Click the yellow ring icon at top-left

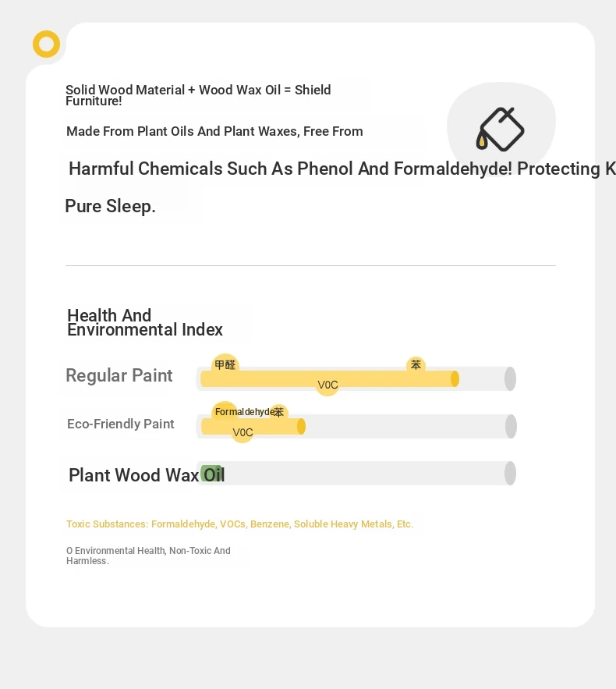(46, 44)
